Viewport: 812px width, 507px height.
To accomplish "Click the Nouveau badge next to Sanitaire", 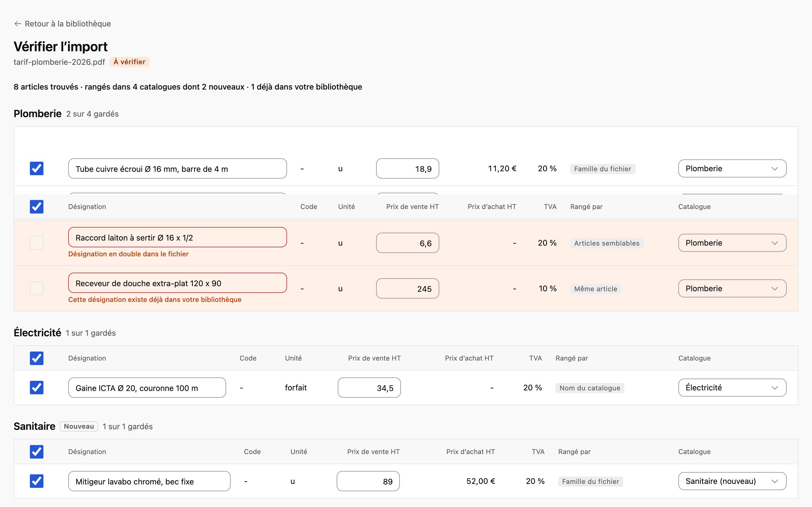I will (x=79, y=426).
